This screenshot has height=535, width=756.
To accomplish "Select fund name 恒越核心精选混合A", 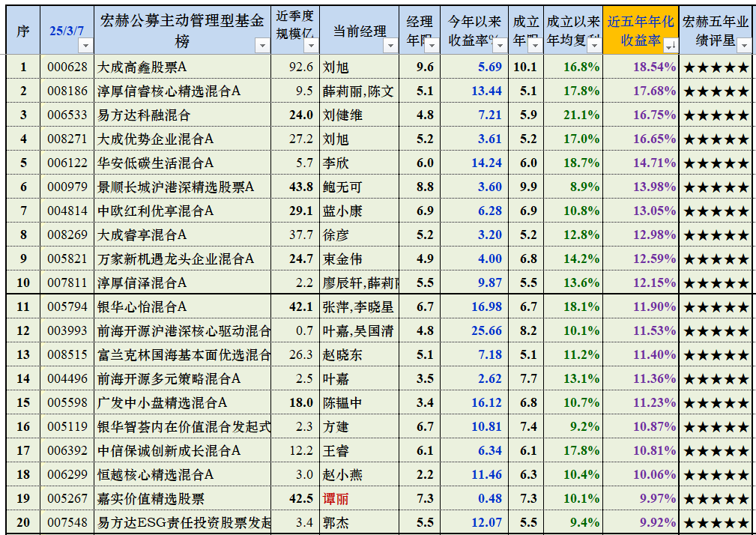I will tap(155, 475).
